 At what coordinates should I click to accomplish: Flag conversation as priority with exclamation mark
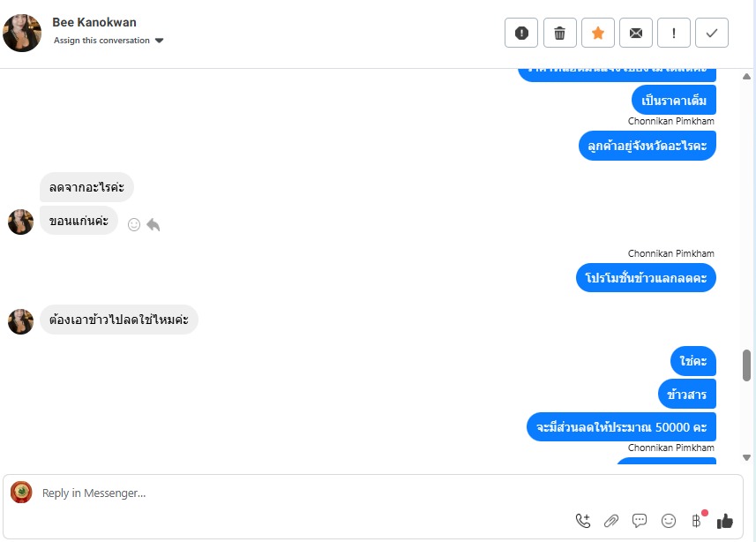click(674, 33)
